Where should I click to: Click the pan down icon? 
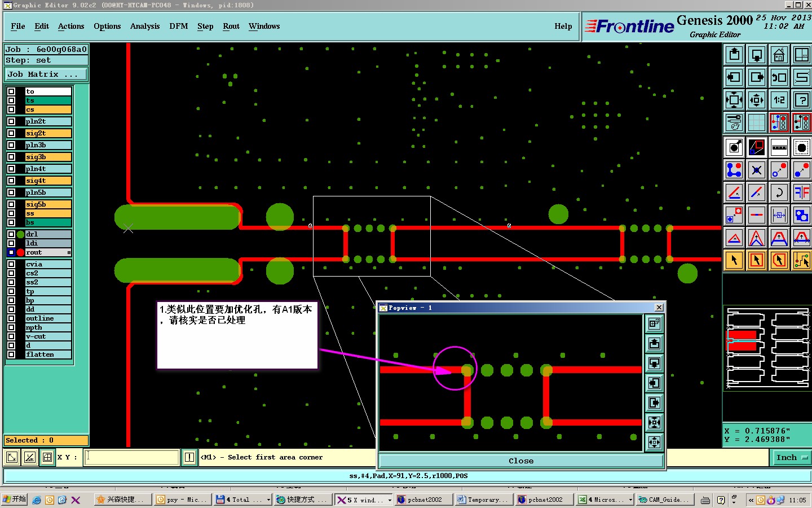tap(757, 55)
